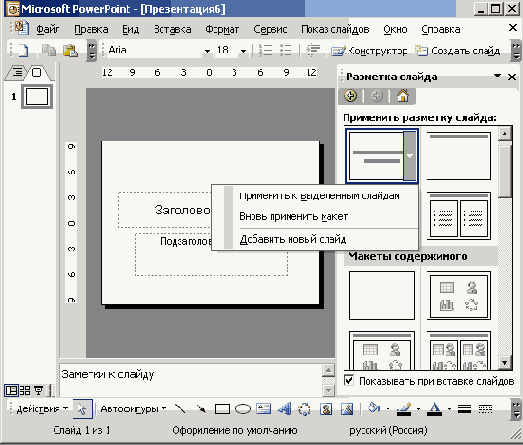Open the Сервис menu

270,29
